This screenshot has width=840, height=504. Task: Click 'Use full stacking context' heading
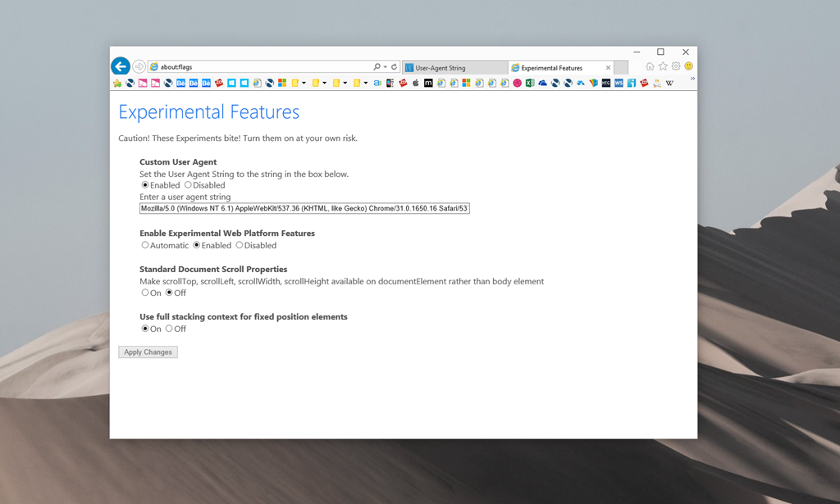[244, 316]
